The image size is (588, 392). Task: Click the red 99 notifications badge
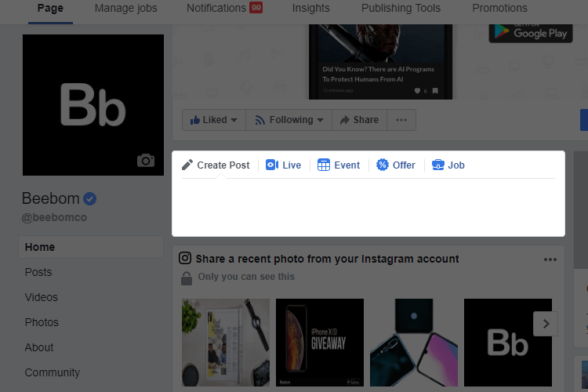(256, 8)
